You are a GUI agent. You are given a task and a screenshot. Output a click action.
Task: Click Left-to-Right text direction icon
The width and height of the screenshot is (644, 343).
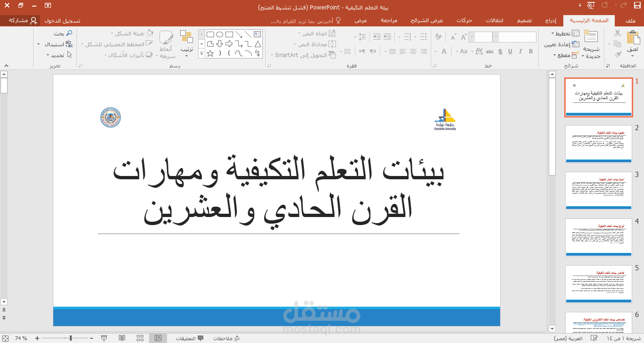click(x=362, y=51)
